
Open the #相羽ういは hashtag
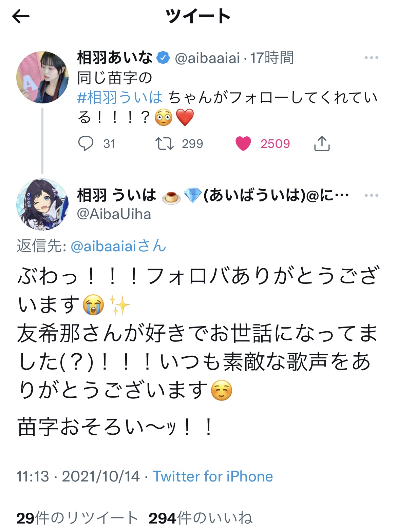coord(120,98)
